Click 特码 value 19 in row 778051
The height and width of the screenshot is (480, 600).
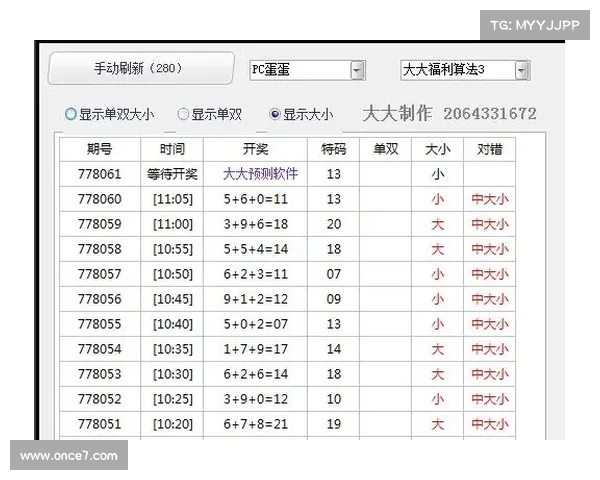tap(334, 424)
